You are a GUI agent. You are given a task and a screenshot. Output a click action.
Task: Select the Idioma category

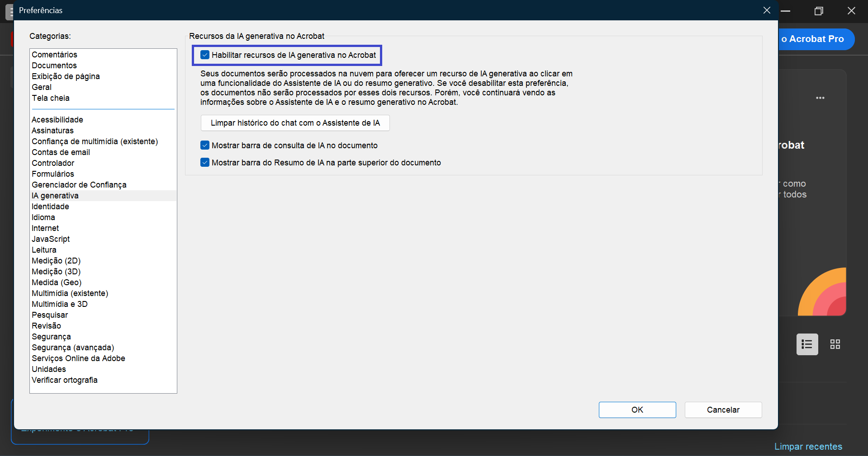point(103,217)
